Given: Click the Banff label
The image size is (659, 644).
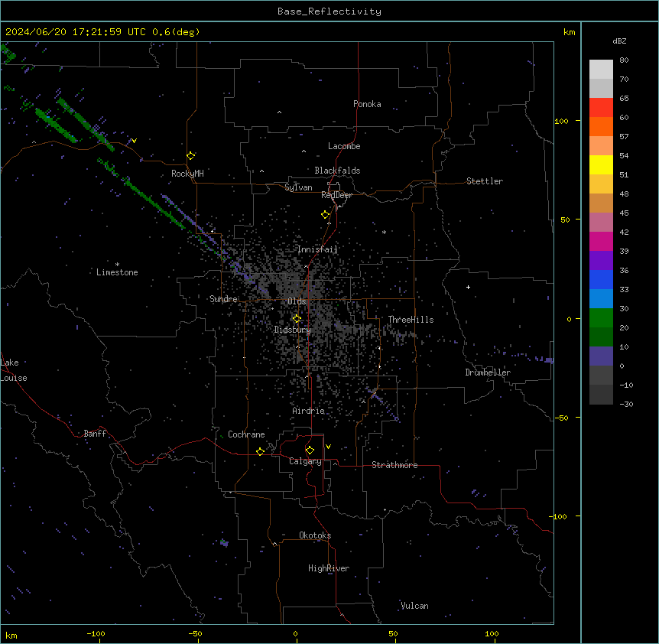Looking at the screenshot, I should point(95,434).
